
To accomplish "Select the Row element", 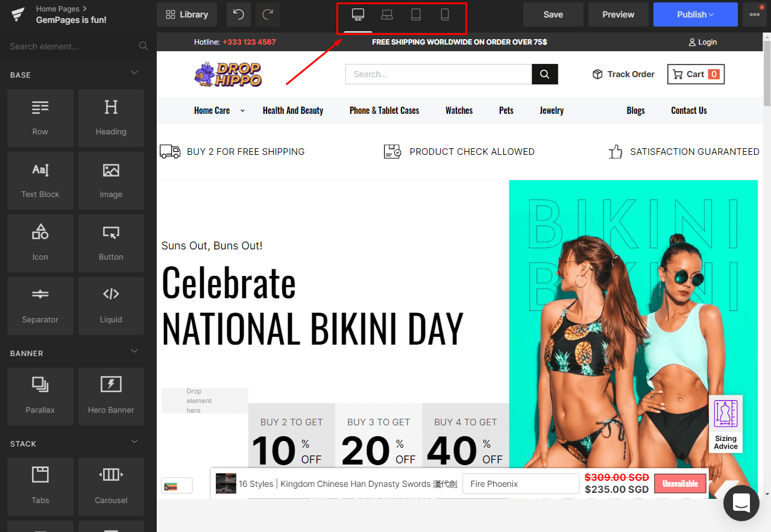I will point(40,118).
